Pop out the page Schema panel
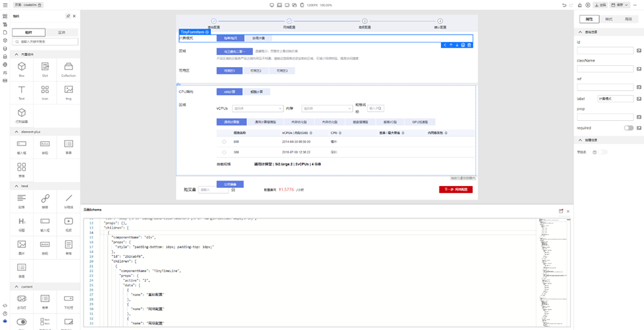 click(x=560, y=211)
